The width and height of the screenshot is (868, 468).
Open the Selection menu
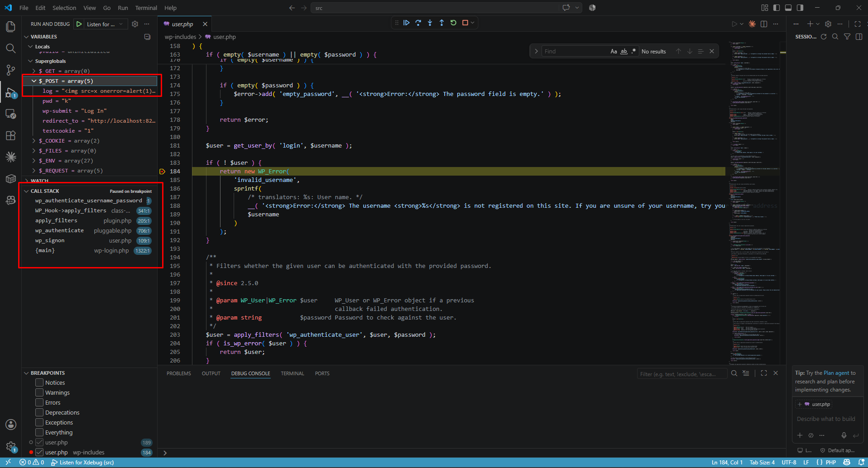tap(64, 8)
